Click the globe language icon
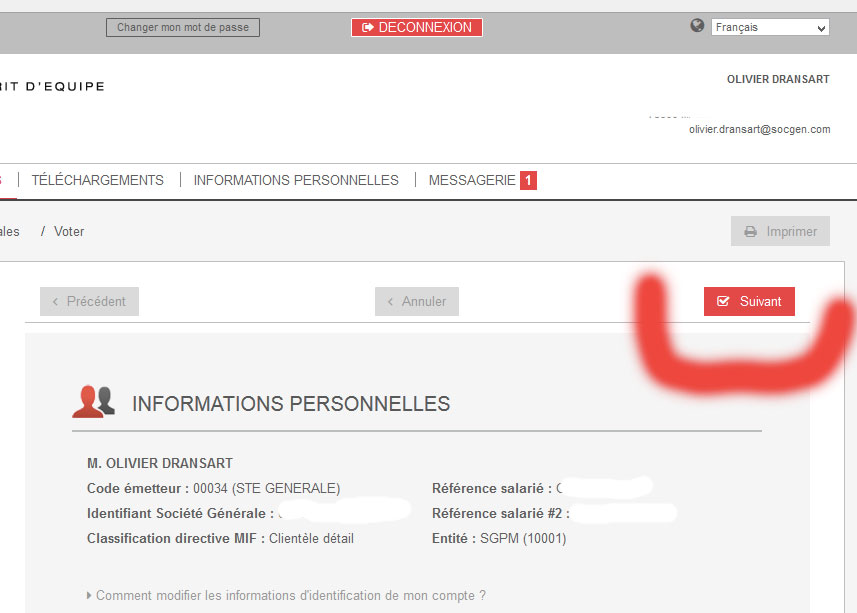857x613 pixels. click(697, 26)
